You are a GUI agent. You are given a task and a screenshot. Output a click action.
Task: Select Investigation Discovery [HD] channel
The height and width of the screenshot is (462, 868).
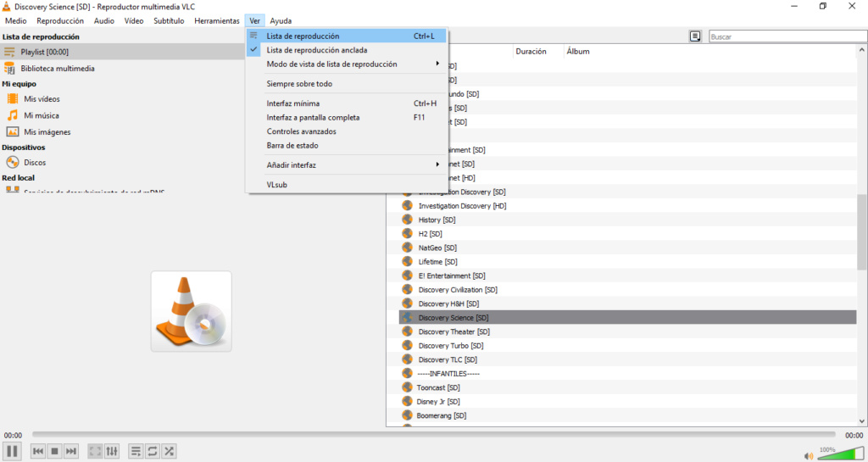pyautogui.click(x=462, y=206)
